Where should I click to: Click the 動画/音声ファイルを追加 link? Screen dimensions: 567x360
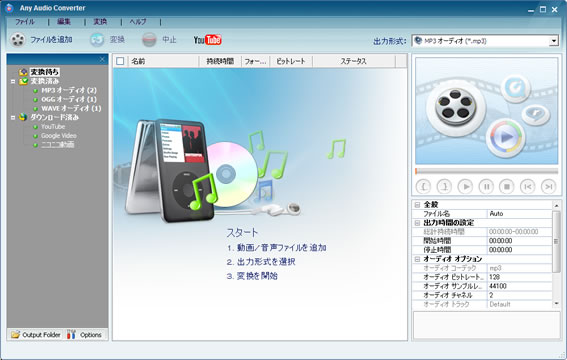pyautogui.click(x=281, y=248)
